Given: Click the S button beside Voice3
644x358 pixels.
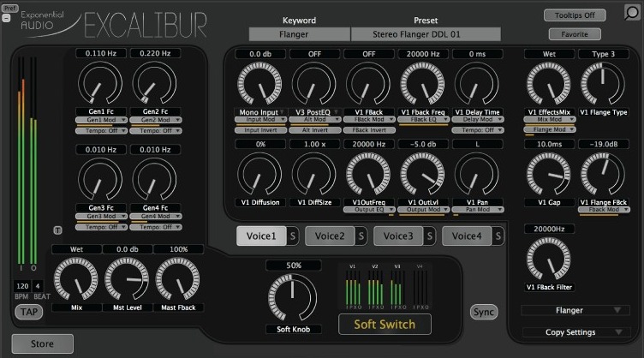Looking at the screenshot, I should (x=429, y=236).
